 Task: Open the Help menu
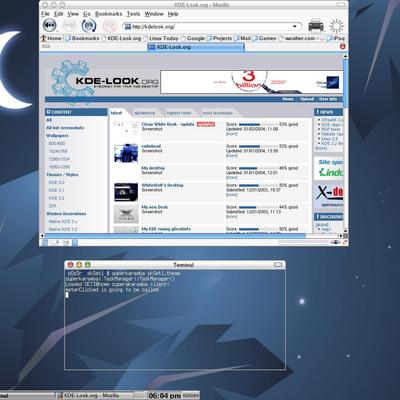pos(173,14)
